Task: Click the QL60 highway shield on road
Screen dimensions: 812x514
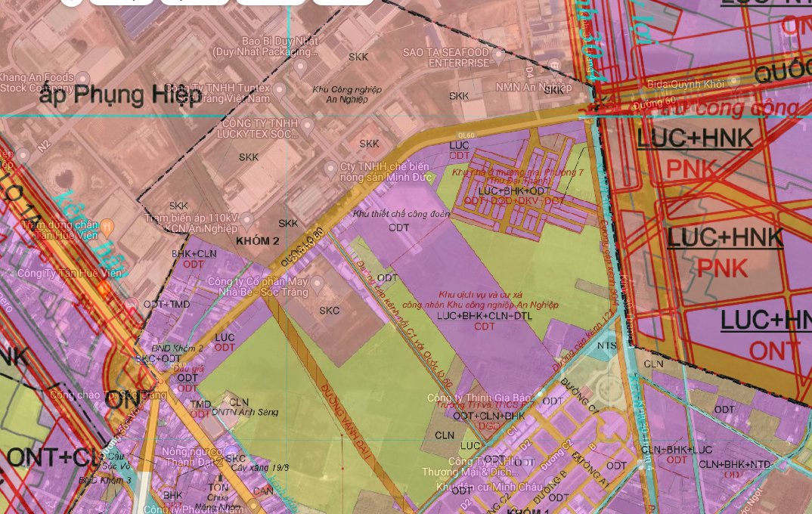Action: [x=466, y=135]
